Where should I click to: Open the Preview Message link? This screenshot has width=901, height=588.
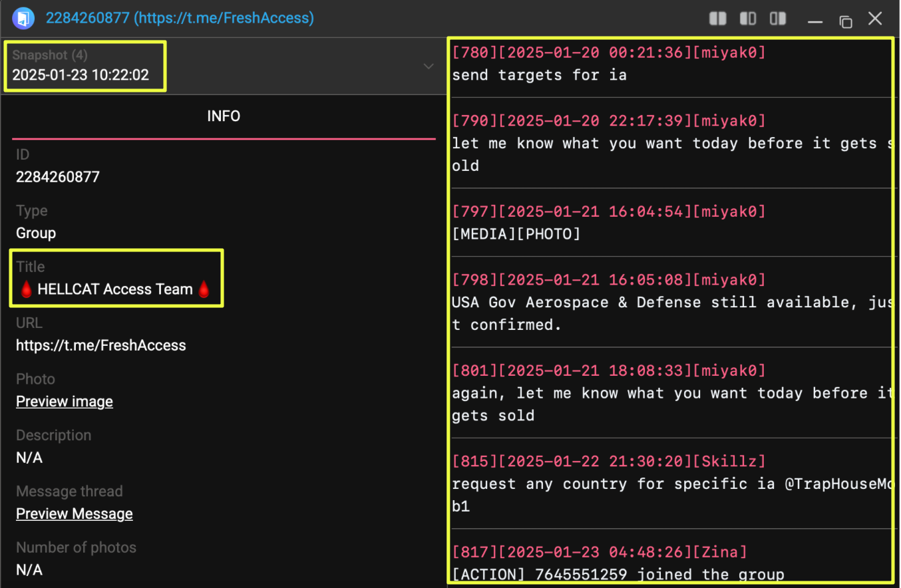point(75,514)
